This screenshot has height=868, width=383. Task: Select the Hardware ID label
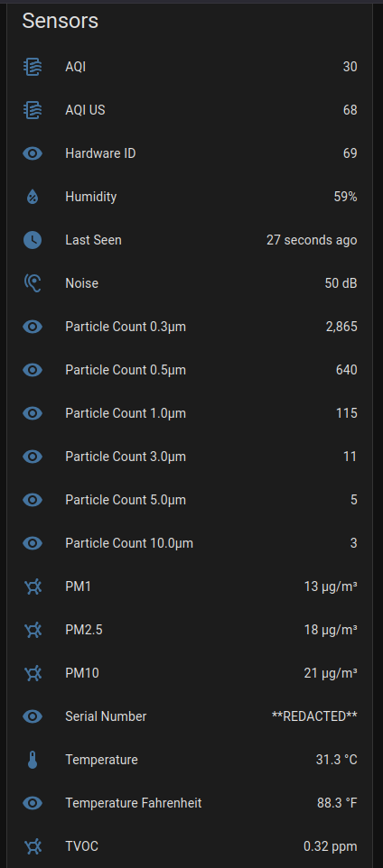coord(100,153)
